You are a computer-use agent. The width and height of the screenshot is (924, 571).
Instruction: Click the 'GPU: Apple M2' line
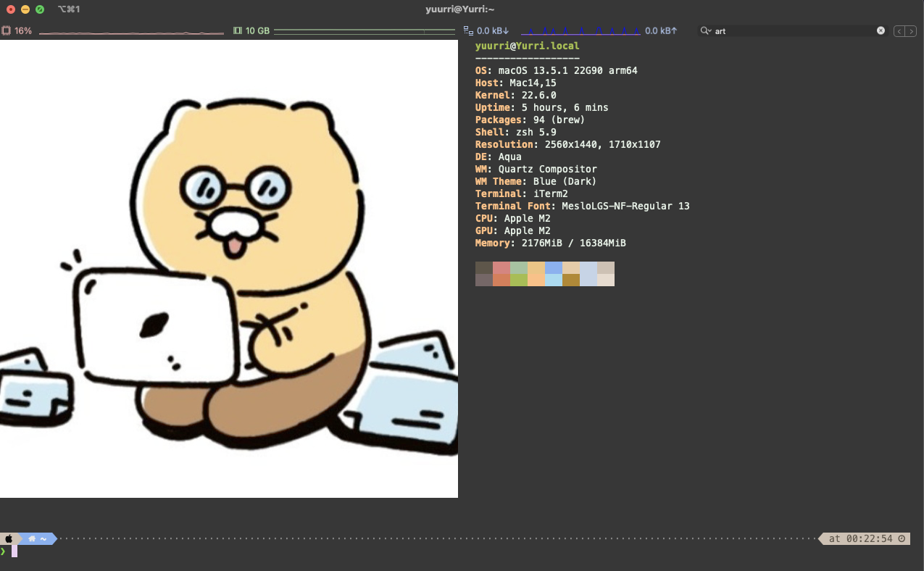pos(513,230)
